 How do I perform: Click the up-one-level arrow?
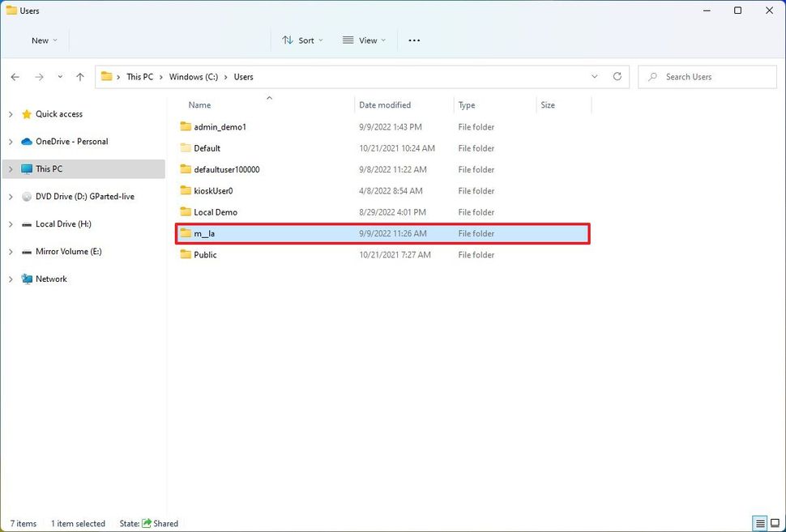click(79, 76)
